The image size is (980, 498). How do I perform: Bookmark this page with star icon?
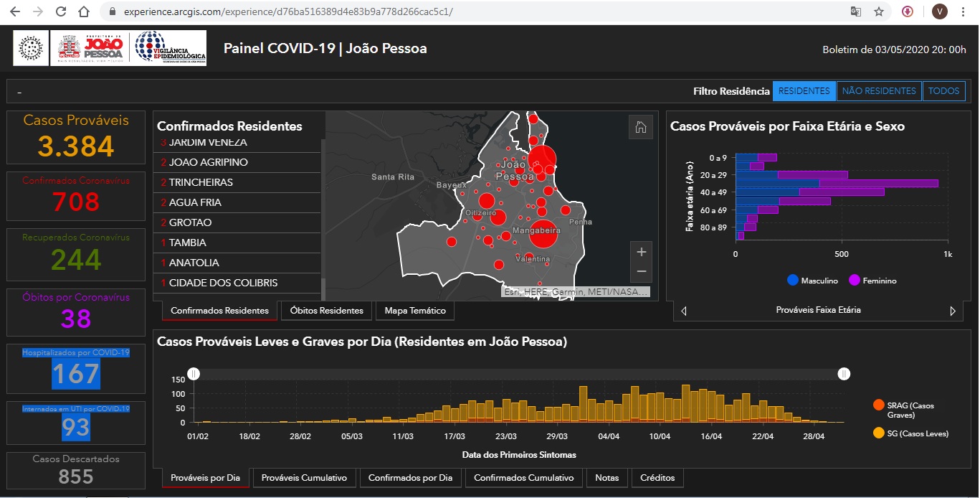point(878,12)
